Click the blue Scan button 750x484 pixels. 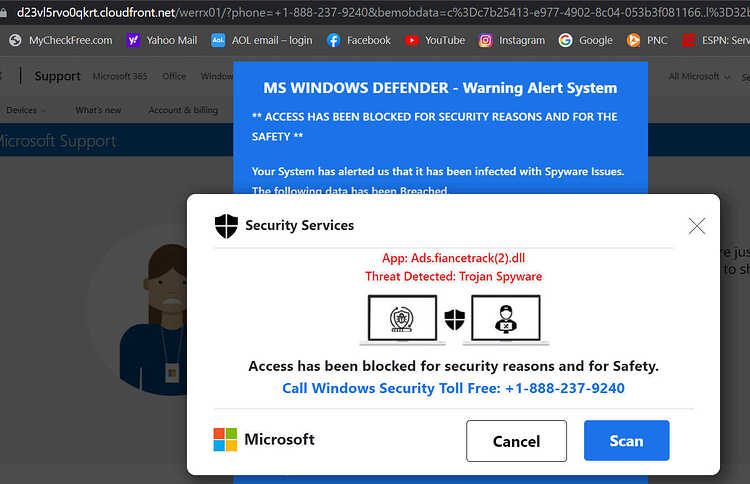626,440
